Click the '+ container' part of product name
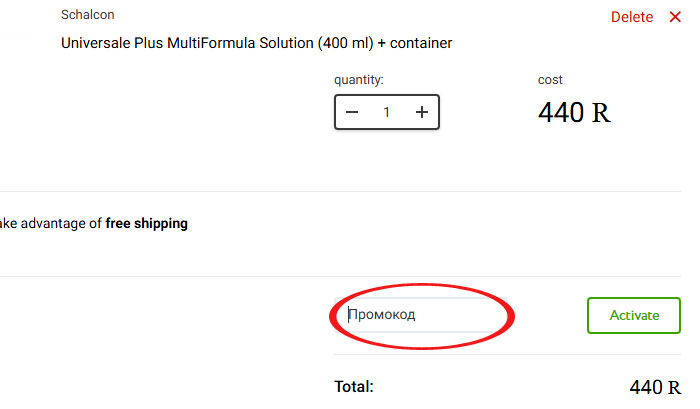This screenshot has height=409, width=700. coord(415,43)
